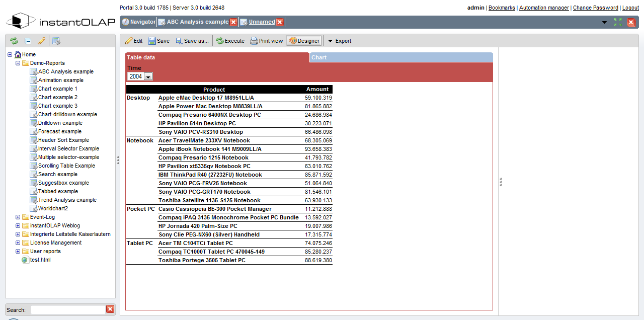
Task: Close the Unnamed tab
Action: point(280,22)
